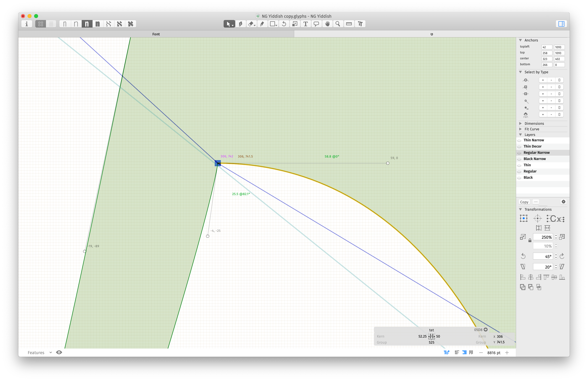Increase the 45° rotation value with its stepper
Image resolution: width=588 pixels, height=381 pixels.
click(x=556, y=255)
